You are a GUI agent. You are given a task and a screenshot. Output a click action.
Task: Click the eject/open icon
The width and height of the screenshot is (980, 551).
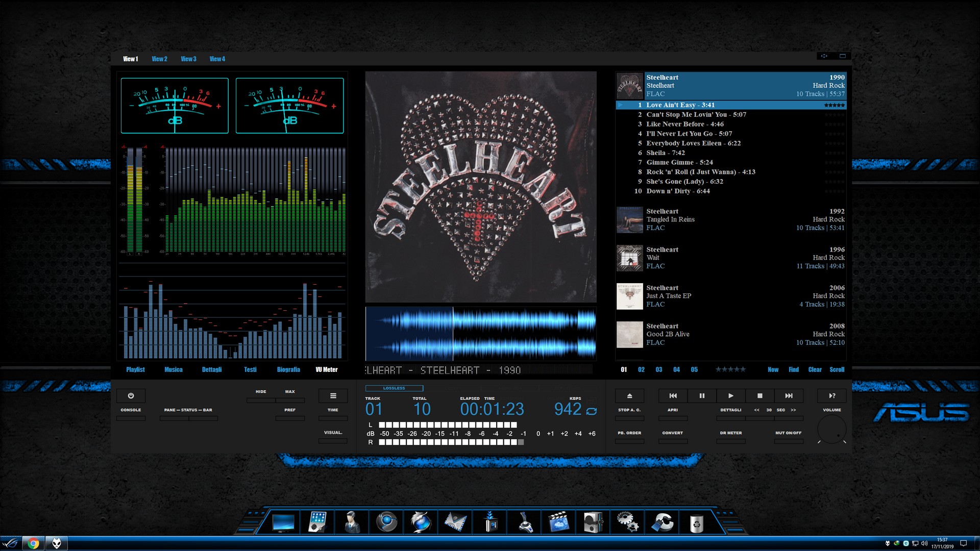coord(629,396)
